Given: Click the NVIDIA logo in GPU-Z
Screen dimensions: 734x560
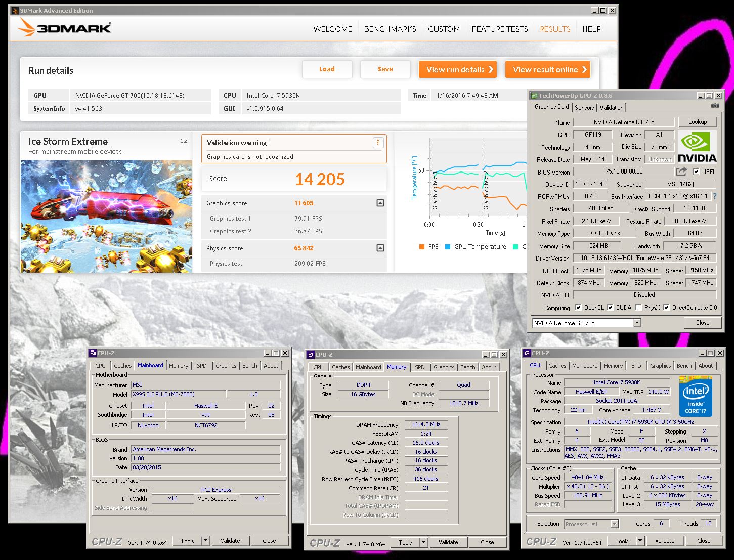Looking at the screenshot, I should (x=697, y=146).
